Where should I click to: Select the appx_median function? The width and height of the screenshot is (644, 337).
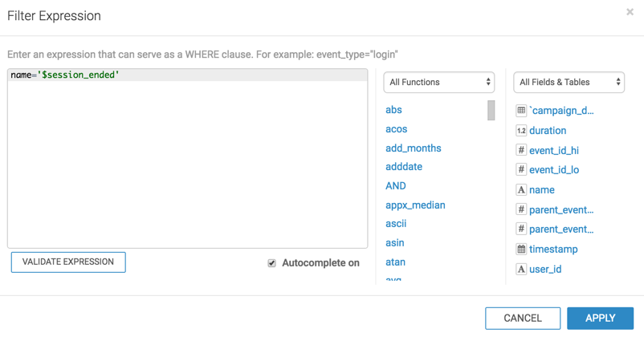(x=415, y=205)
